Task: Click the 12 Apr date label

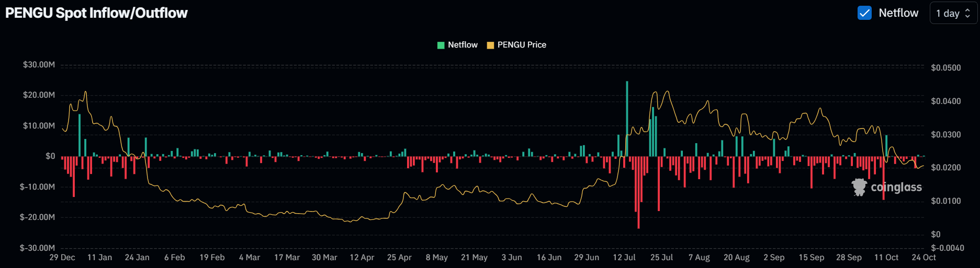Action: tap(362, 258)
